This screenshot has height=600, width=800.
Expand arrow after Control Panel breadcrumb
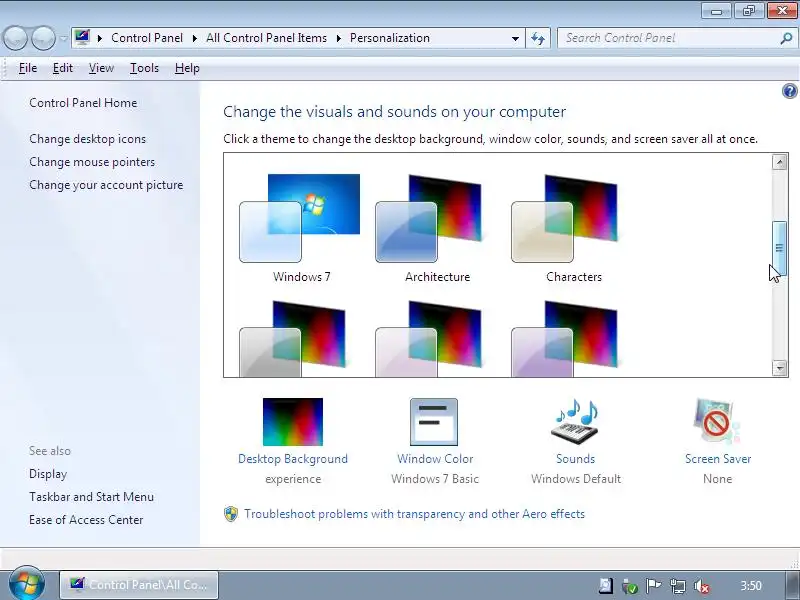[194, 38]
